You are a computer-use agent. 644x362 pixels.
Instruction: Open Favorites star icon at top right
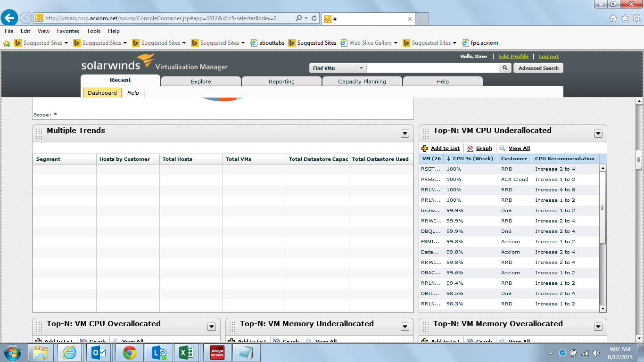[x=625, y=18]
